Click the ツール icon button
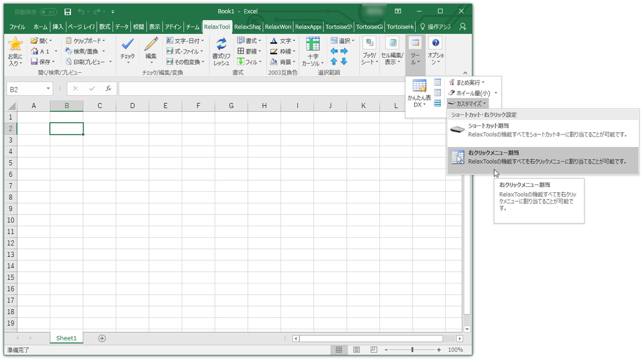This screenshot has width=644, height=359. pyautogui.click(x=415, y=43)
